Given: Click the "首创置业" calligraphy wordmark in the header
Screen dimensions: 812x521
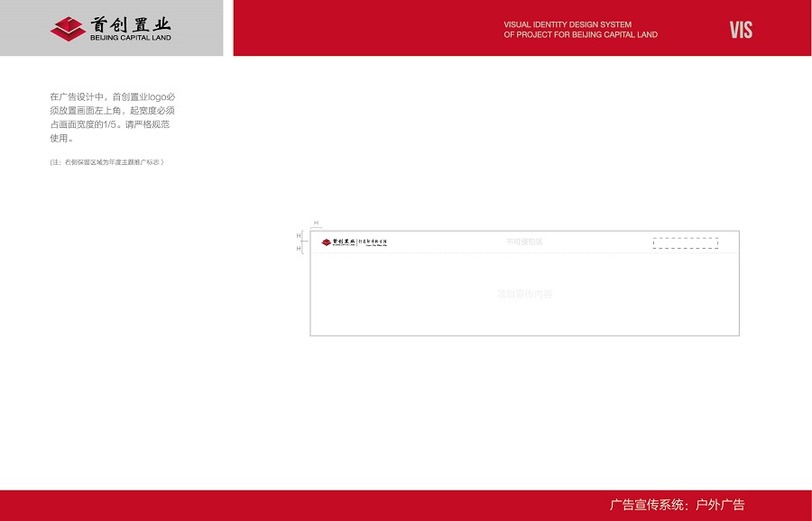Looking at the screenshot, I should (x=131, y=24).
